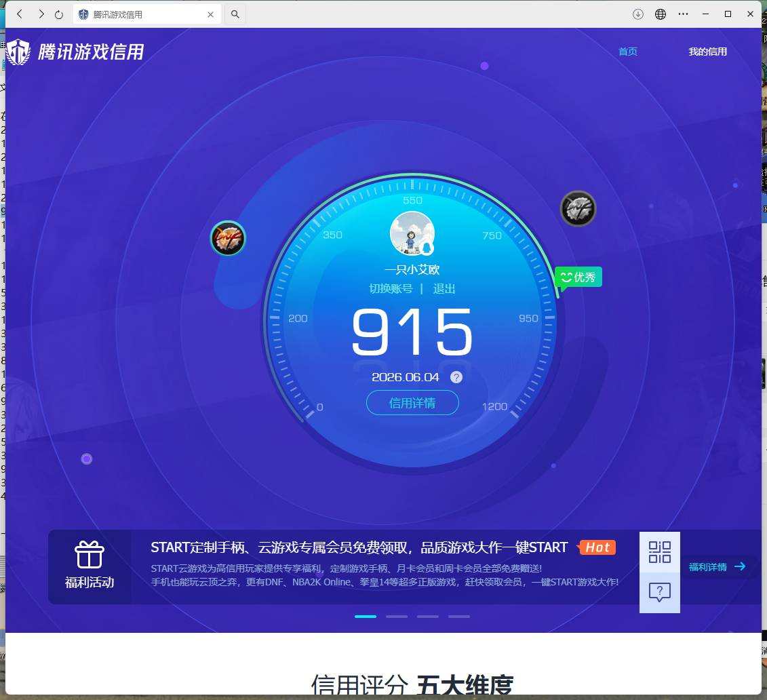
Task: Click the gray DNF game icon on right
Action: pos(578,209)
